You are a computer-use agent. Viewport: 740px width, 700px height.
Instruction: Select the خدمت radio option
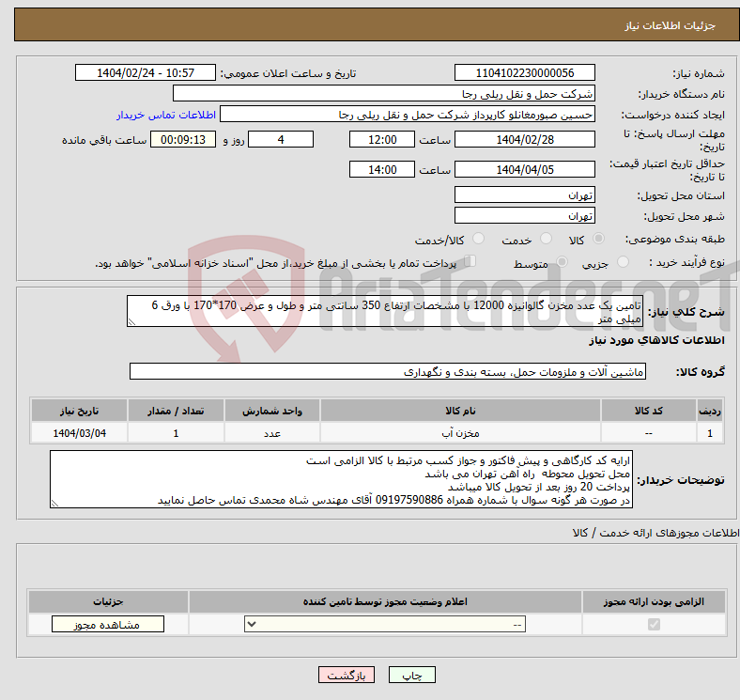[x=546, y=241]
